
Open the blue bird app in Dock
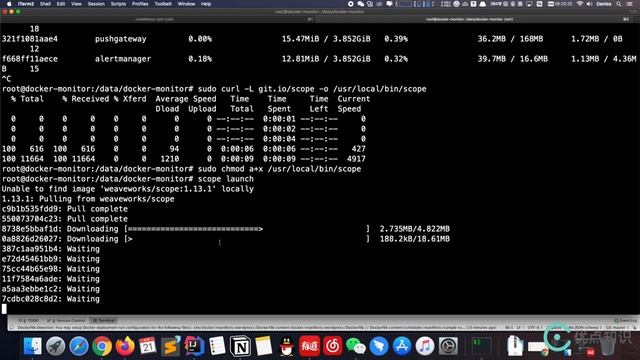tap(379, 346)
